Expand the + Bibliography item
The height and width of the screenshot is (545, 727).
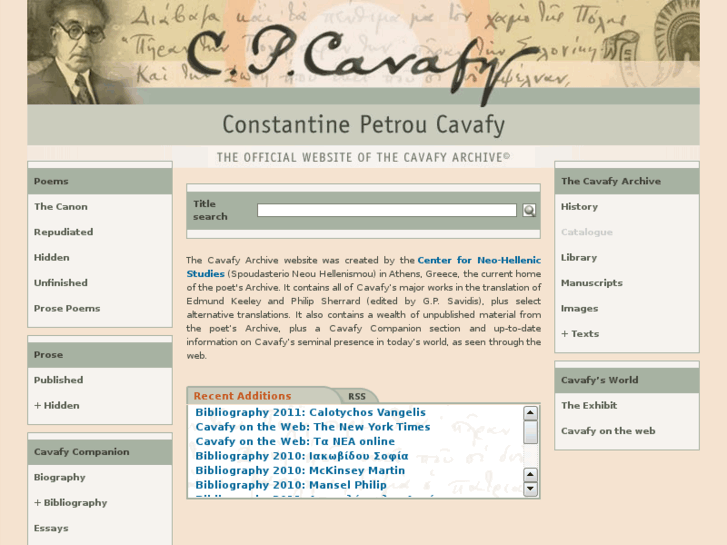[x=70, y=503]
